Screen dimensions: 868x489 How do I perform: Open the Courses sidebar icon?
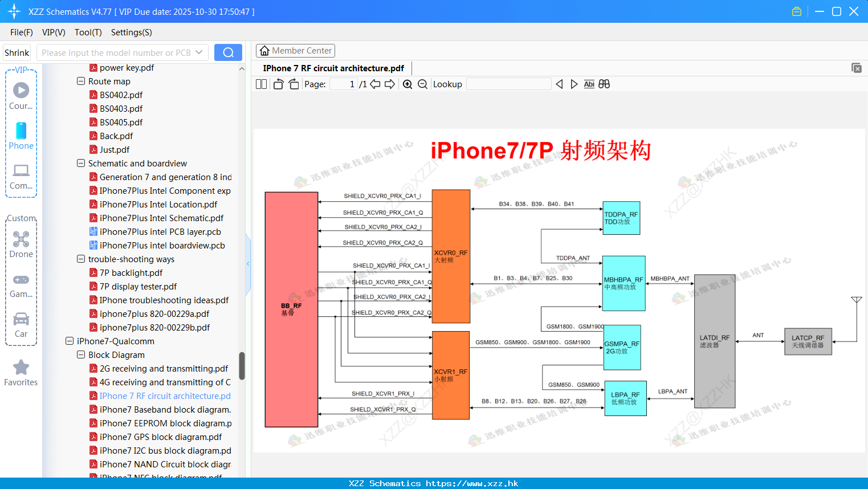[21, 96]
